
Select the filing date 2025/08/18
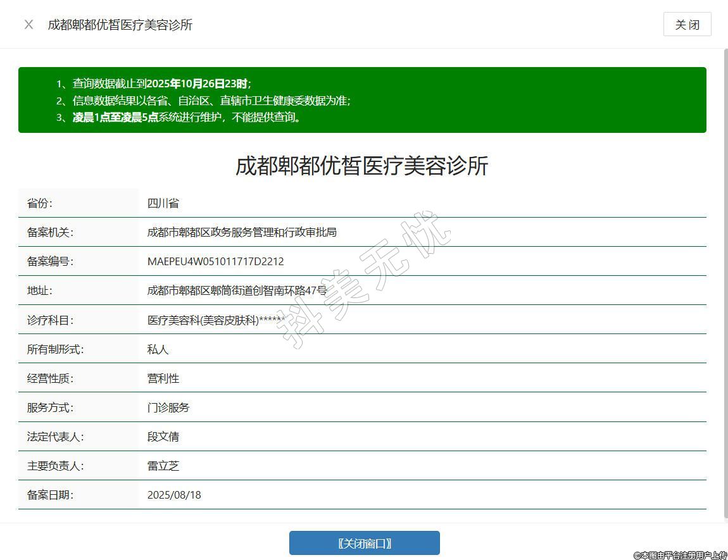(x=174, y=495)
